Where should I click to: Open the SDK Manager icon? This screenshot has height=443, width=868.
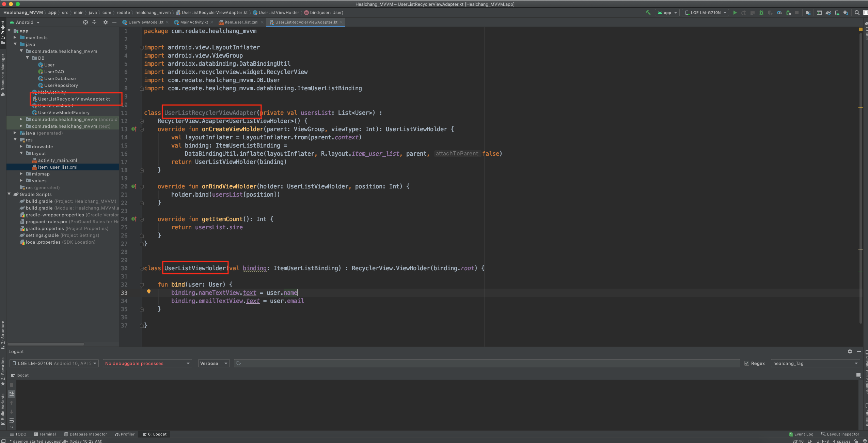[846, 13]
